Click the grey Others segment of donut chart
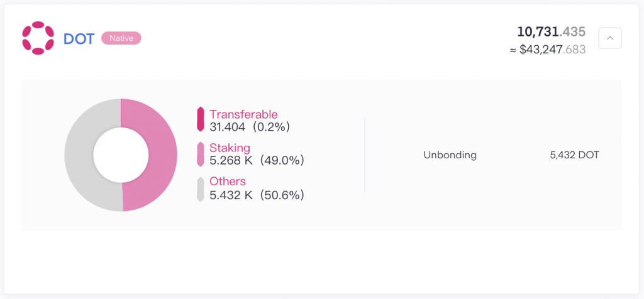Viewport: 644px width, 299px height. point(79,155)
